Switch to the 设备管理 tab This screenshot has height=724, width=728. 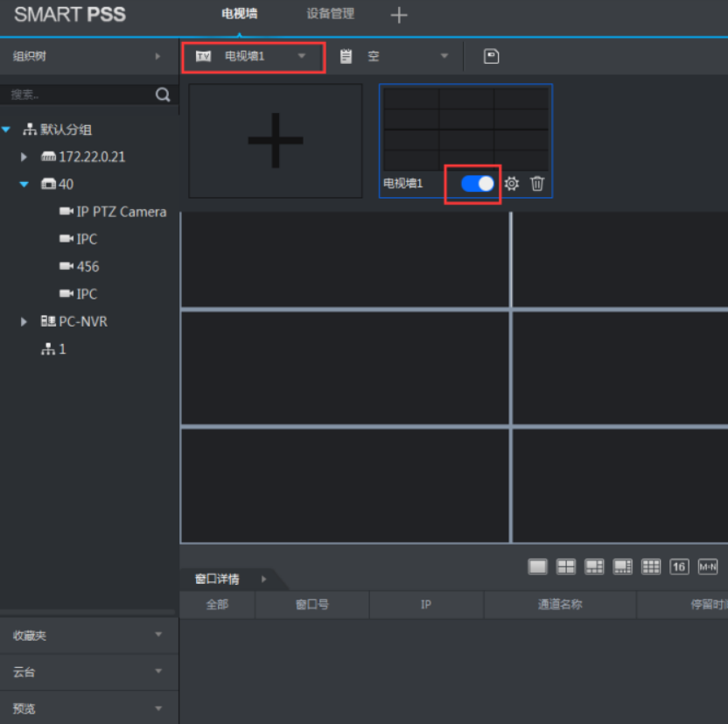pyautogui.click(x=331, y=14)
